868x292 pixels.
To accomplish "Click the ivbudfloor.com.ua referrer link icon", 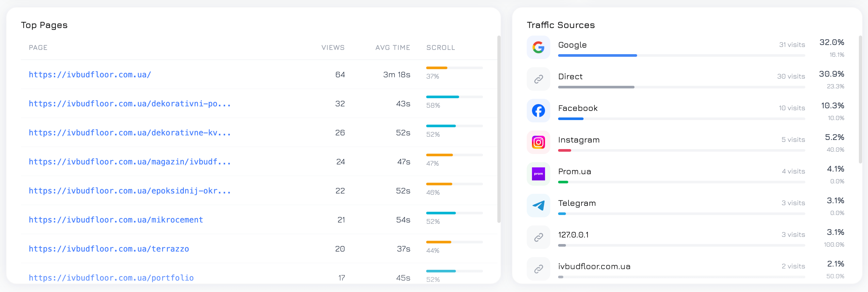I will click(x=538, y=269).
